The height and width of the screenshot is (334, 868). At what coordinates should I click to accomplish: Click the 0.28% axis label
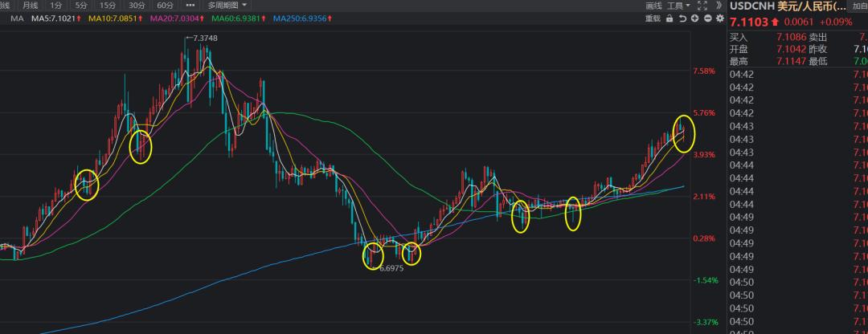[703, 239]
